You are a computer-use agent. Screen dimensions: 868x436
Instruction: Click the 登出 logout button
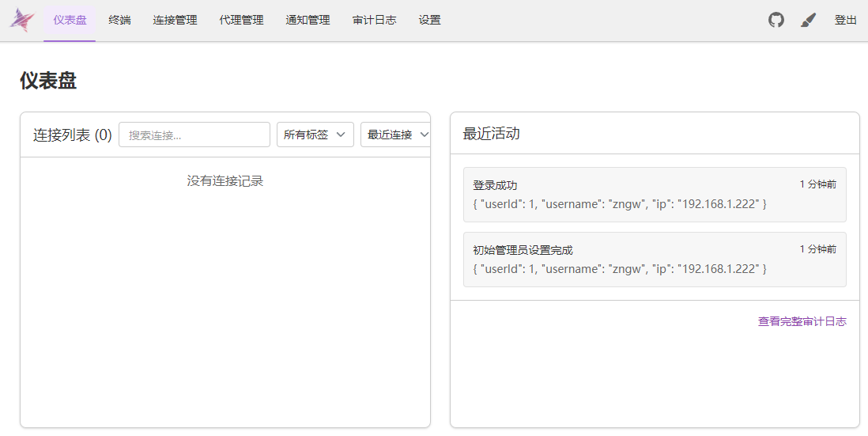845,21
